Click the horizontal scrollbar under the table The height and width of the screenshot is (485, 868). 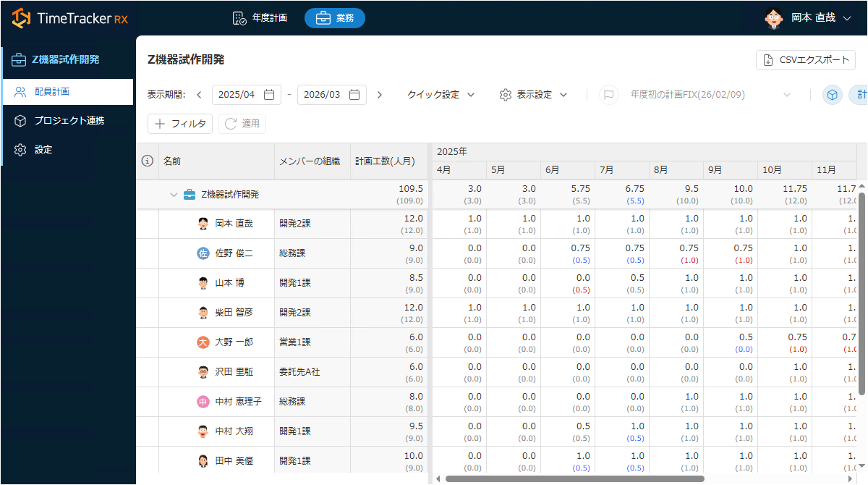(574, 478)
